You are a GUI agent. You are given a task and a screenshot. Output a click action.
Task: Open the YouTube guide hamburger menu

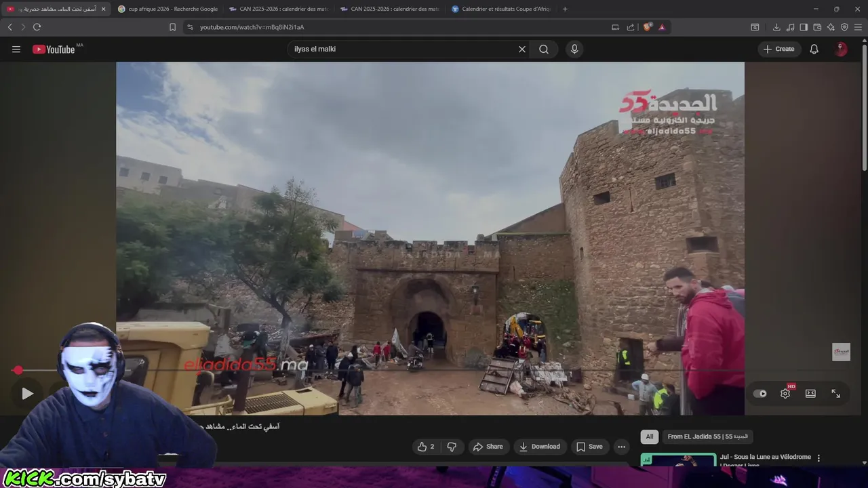pos(16,49)
